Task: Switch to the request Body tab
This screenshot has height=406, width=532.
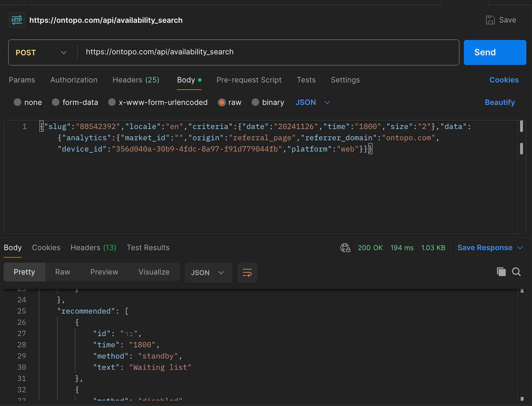Action: 189,80
